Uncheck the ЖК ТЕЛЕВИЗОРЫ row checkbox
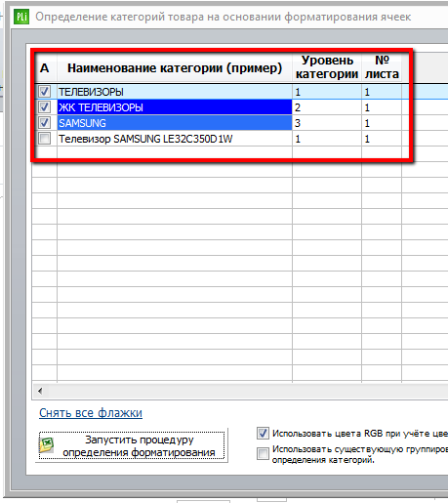 coord(44,107)
